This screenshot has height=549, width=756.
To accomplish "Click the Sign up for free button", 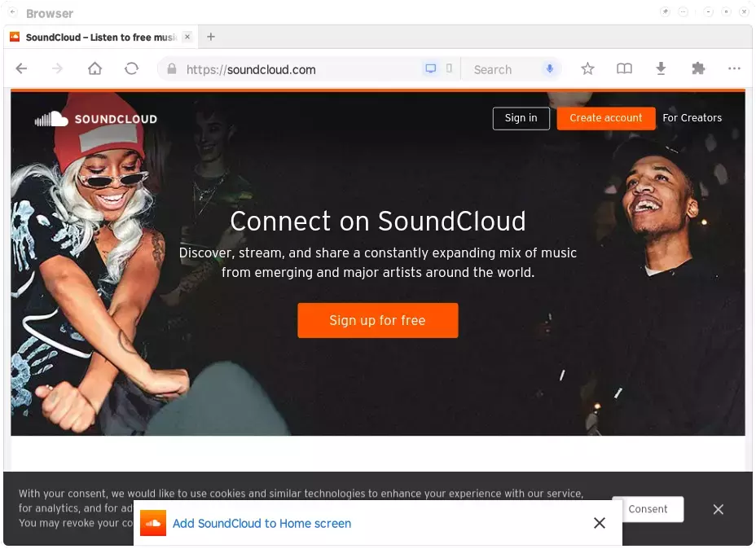I will tap(377, 320).
